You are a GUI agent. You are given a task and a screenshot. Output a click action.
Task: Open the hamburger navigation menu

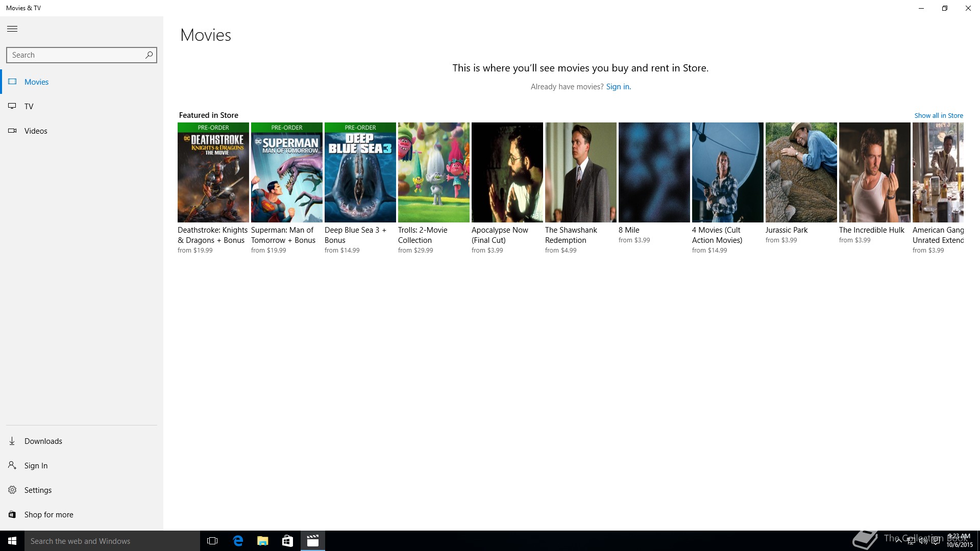coord(12,29)
